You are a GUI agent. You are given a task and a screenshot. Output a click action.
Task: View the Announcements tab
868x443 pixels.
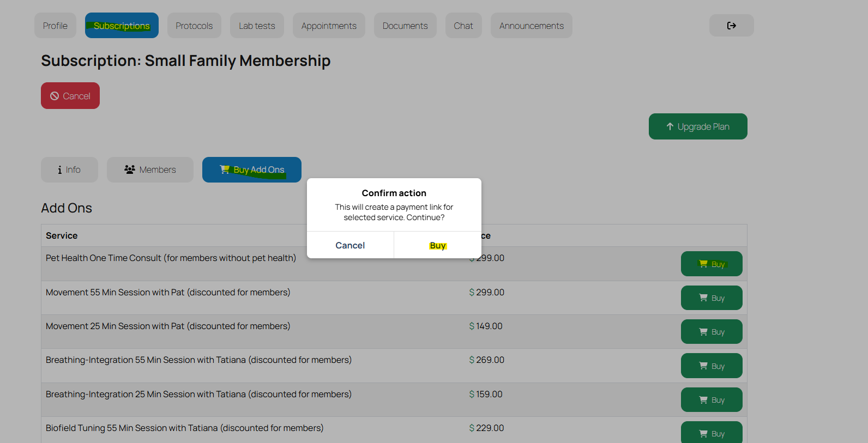coord(531,26)
